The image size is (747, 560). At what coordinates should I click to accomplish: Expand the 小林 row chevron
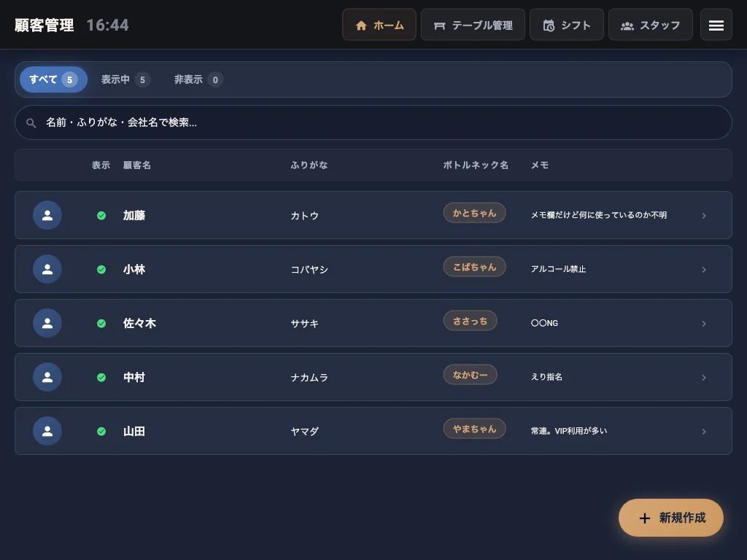tap(704, 270)
